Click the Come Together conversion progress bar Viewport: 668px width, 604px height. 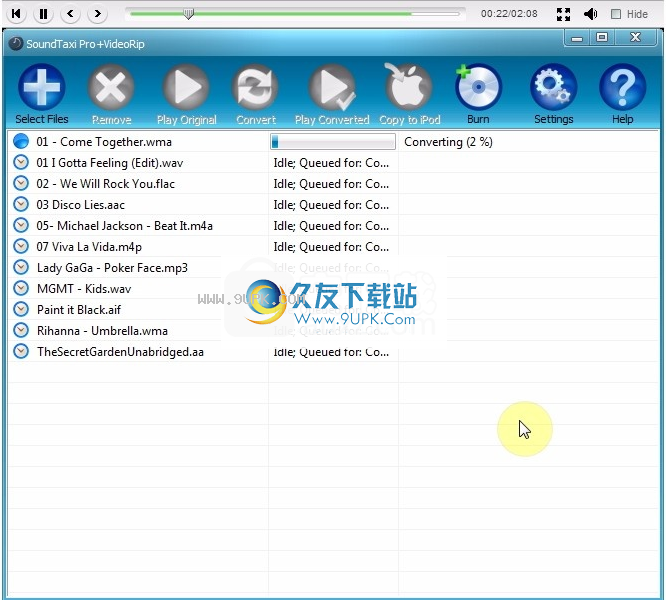point(333,142)
